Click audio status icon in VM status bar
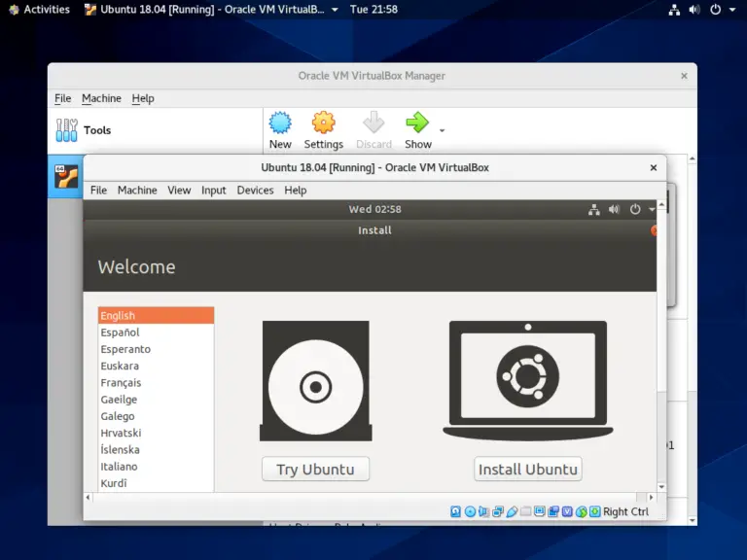 (x=484, y=511)
